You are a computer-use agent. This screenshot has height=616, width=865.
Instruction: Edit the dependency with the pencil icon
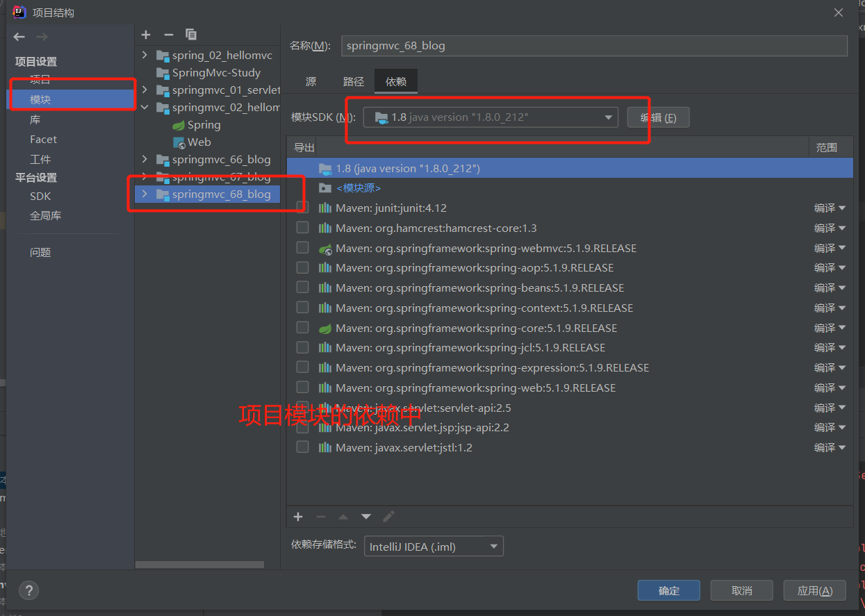point(388,517)
